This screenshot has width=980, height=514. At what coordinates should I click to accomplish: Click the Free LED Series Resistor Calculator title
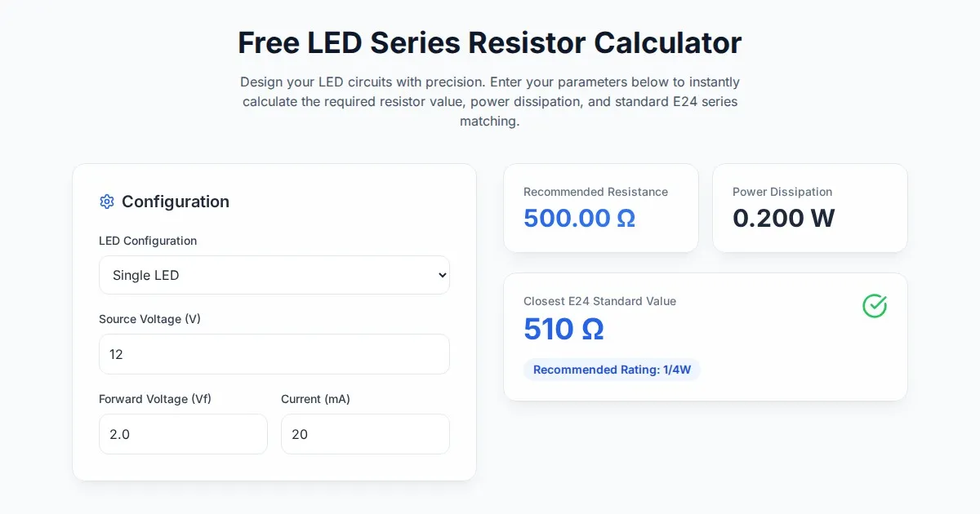(490, 42)
